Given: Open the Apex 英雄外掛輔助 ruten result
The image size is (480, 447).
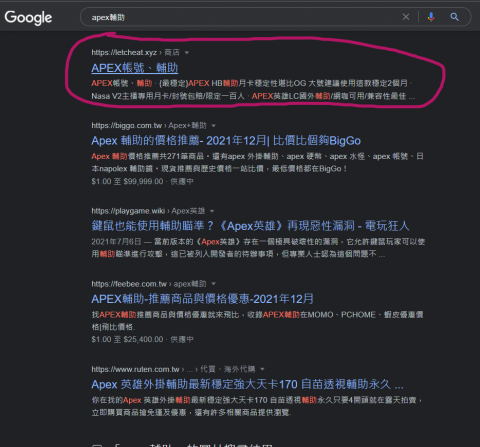Looking at the screenshot, I should tap(247, 384).
